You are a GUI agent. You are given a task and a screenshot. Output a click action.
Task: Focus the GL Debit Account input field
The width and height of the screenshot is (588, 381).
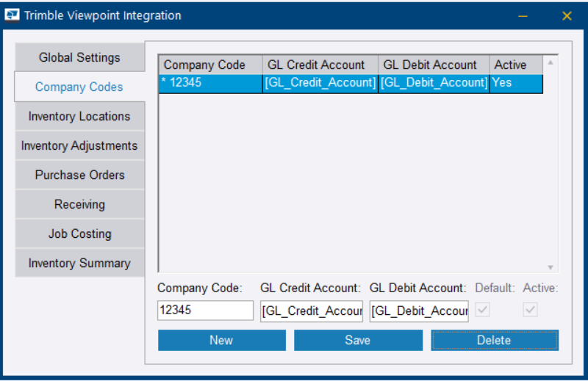[x=419, y=311]
